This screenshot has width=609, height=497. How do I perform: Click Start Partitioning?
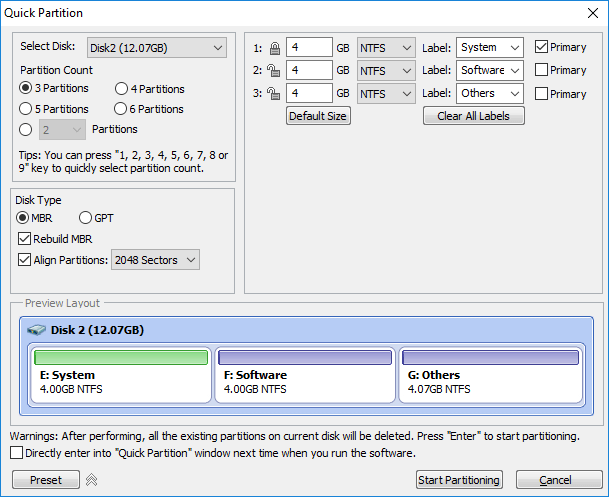[459, 480]
